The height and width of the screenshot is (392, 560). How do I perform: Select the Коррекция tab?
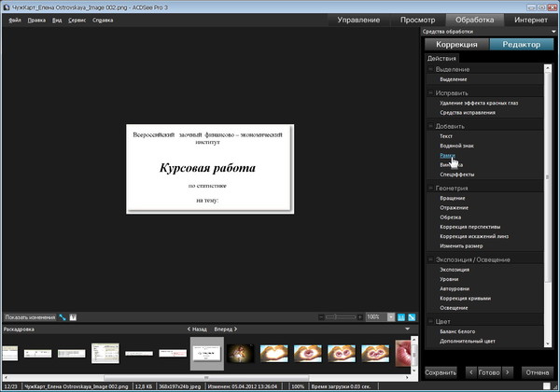[456, 44]
